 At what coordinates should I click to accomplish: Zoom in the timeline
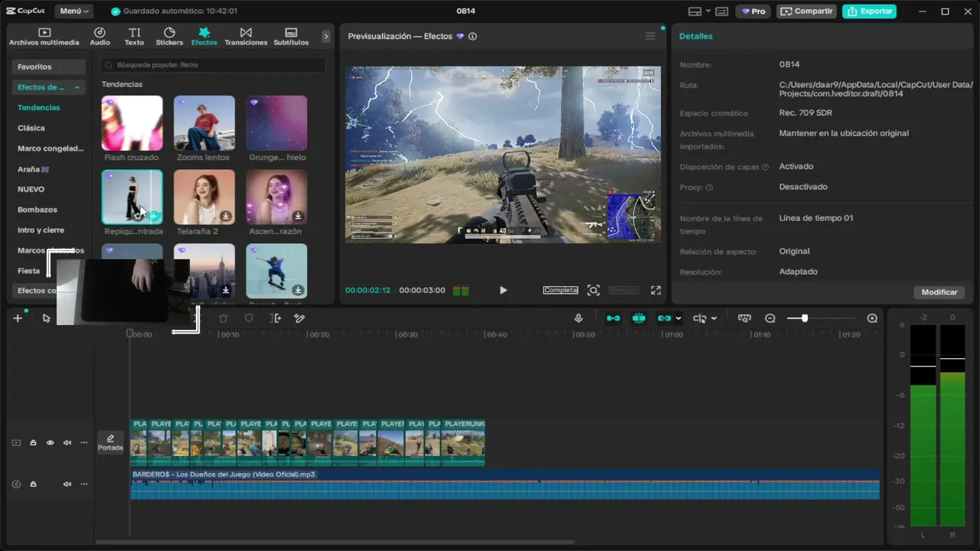tap(872, 318)
